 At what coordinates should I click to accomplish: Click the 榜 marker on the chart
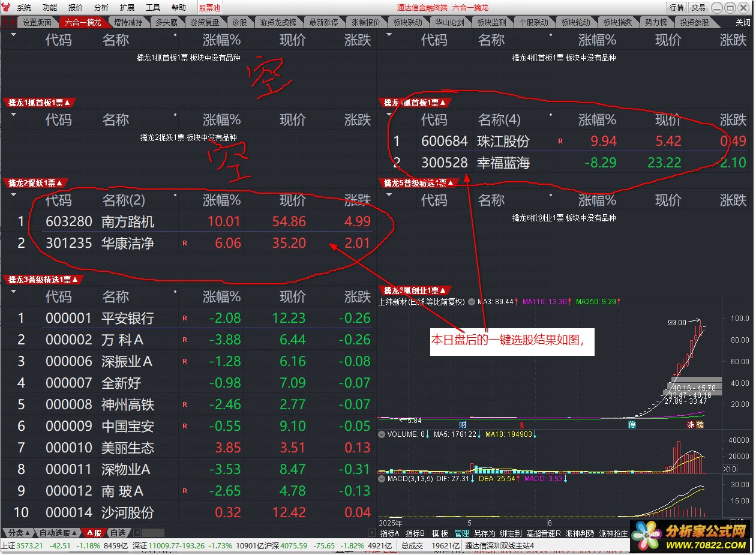pyautogui.click(x=700, y=424)
